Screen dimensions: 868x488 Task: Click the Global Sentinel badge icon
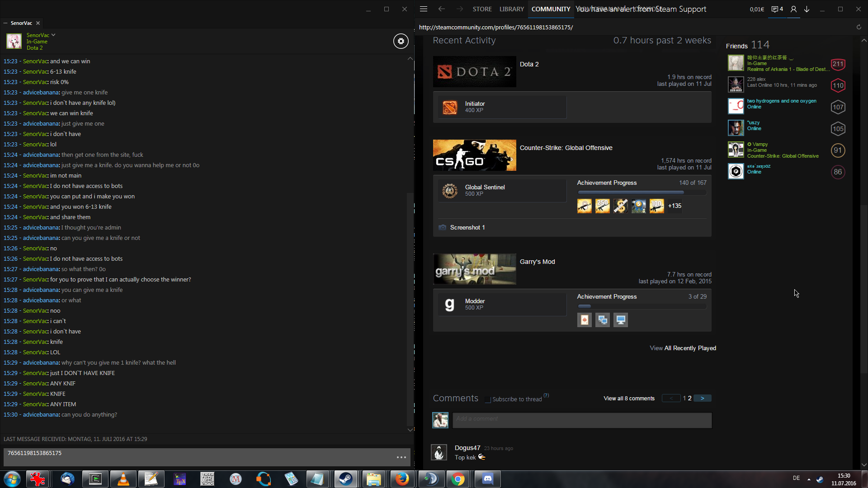[x=449, y=191]
